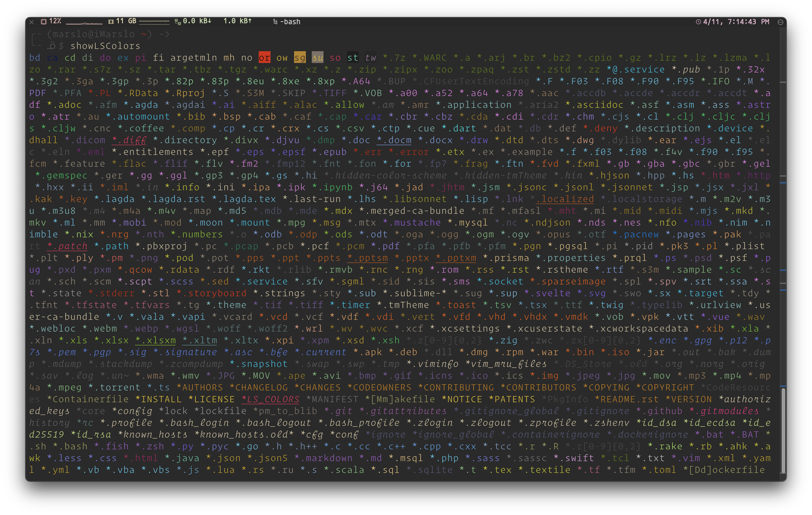Click the '*.xcuserstate' entry
Viewport: 812px width, 515px height.
click(x=544, y=328)
